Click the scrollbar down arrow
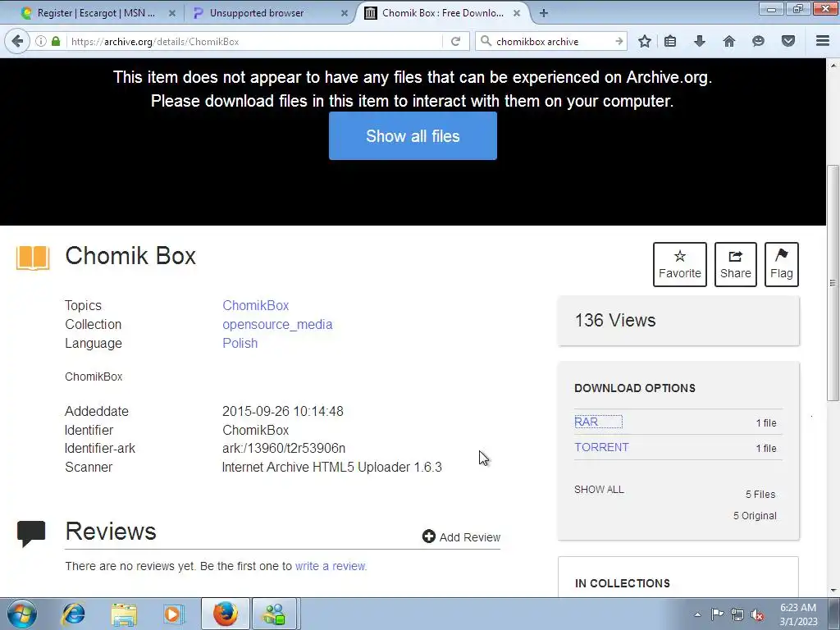The image size is (840, 630). pyautogui.click(x=833, y=591)
